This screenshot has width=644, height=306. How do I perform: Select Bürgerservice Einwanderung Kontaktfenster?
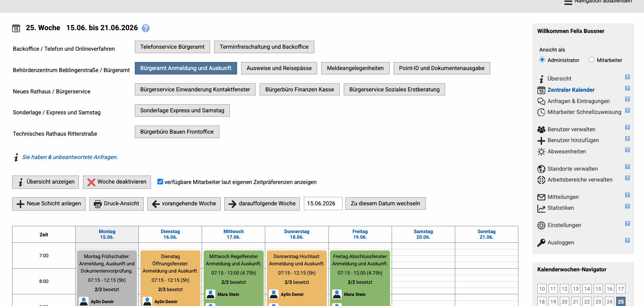point(195,89)
